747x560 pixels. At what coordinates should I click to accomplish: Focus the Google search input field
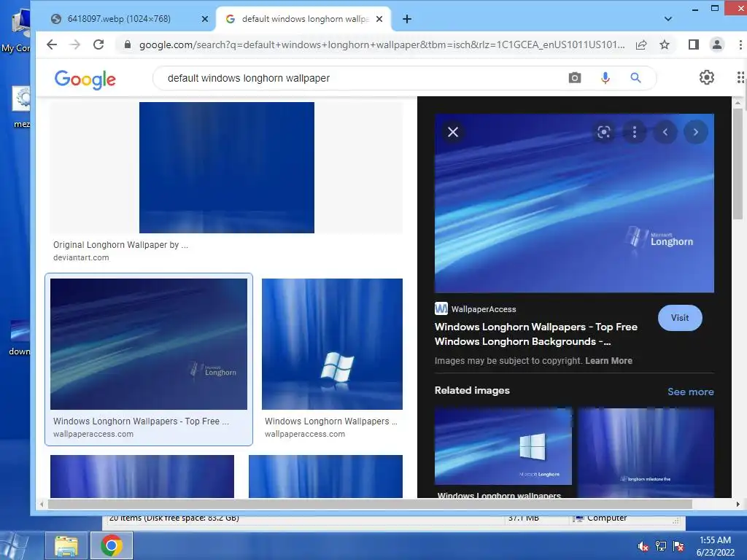point(362,77)
